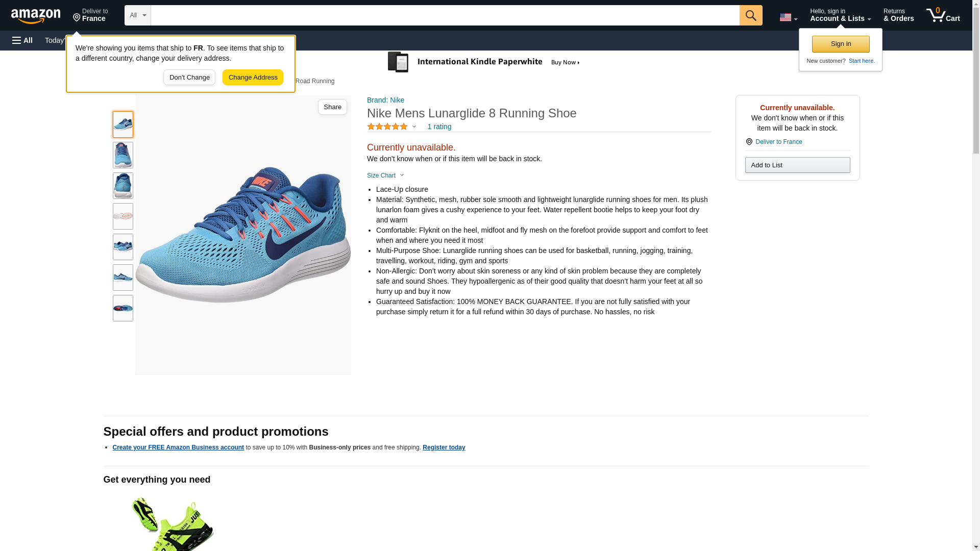Open Returns & Orders
Screen dimensions: 980x551
[x=898, y=15]
